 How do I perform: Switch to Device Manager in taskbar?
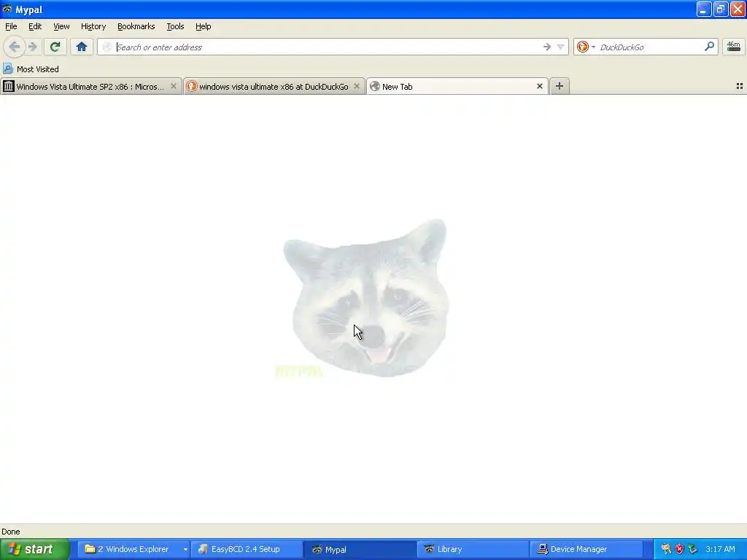585,549
